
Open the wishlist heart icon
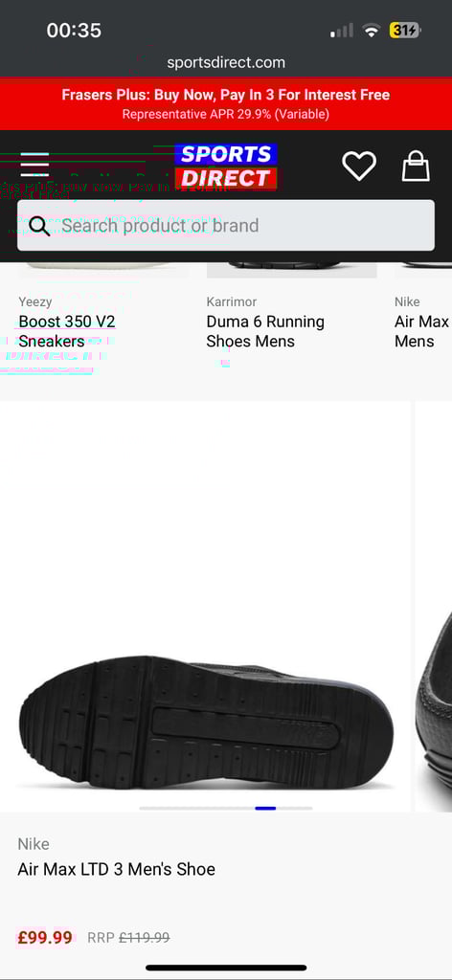(359, 167)
